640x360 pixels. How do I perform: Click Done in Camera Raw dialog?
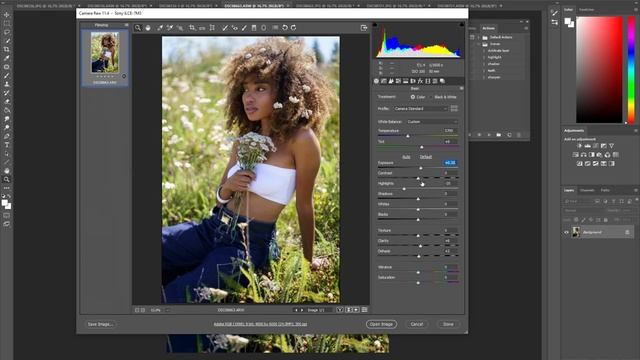[x=448, y=324]
